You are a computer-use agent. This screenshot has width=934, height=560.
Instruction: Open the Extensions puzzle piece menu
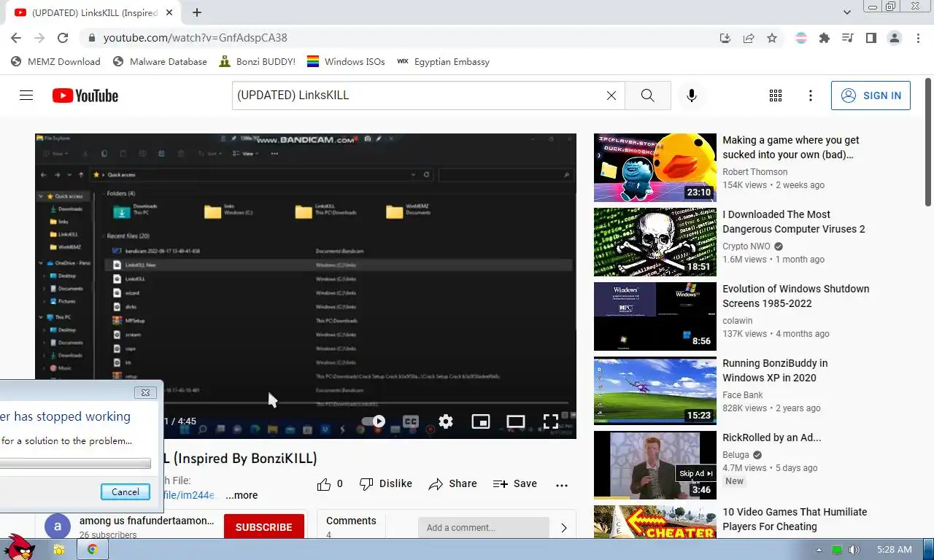pyautogui.click(x=825, y=38)
